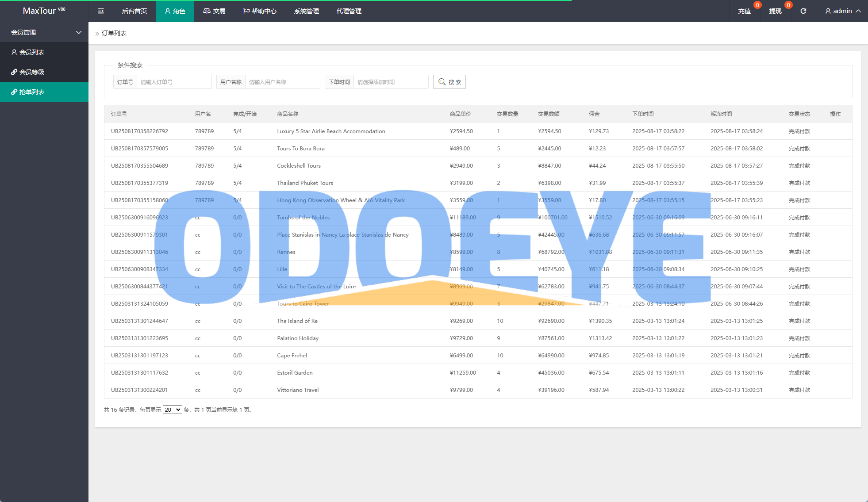Viewport: 868px width, 502px height.
Task: Click the refresh icon in top bar
Action: click(x=803, y=11)
